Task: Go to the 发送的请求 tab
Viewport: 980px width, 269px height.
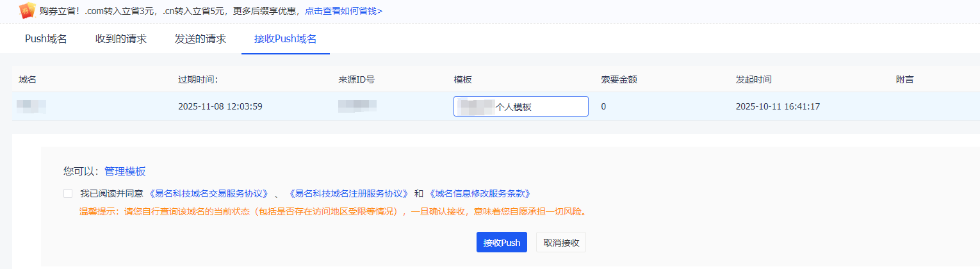Action: [x=200, y=38]
